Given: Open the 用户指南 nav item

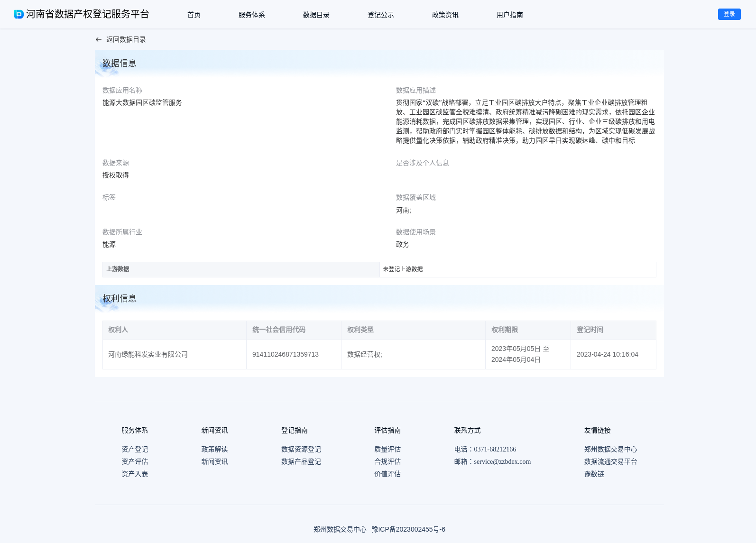Looking at the screenshot, I should point(510,15).
